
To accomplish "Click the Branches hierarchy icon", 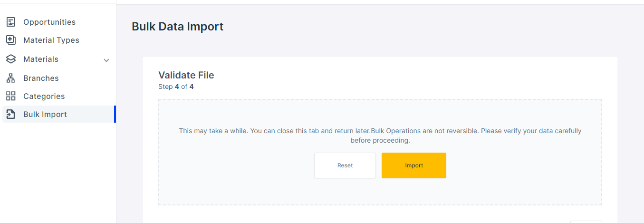I will (10, 78).
